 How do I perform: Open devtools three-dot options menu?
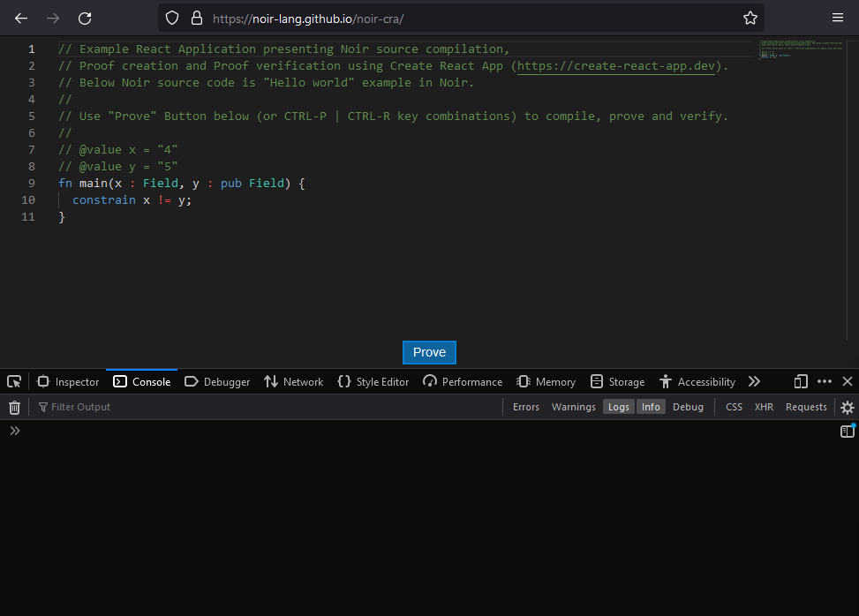(825, 381)
